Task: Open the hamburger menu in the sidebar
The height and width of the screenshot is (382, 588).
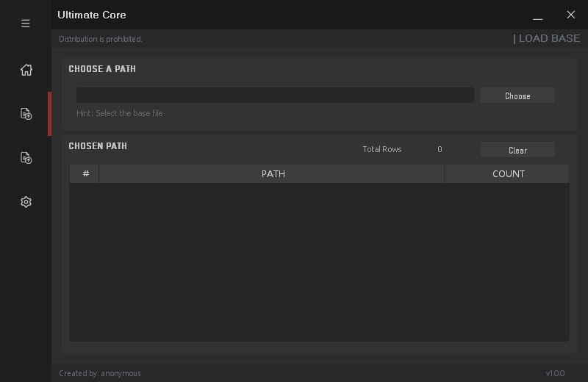Action: 26,24
